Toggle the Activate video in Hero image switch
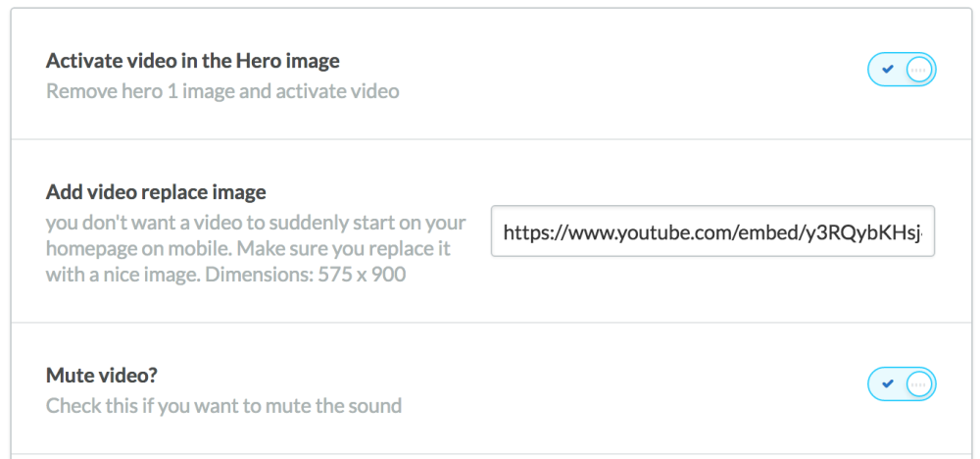 tap(902, 70)
